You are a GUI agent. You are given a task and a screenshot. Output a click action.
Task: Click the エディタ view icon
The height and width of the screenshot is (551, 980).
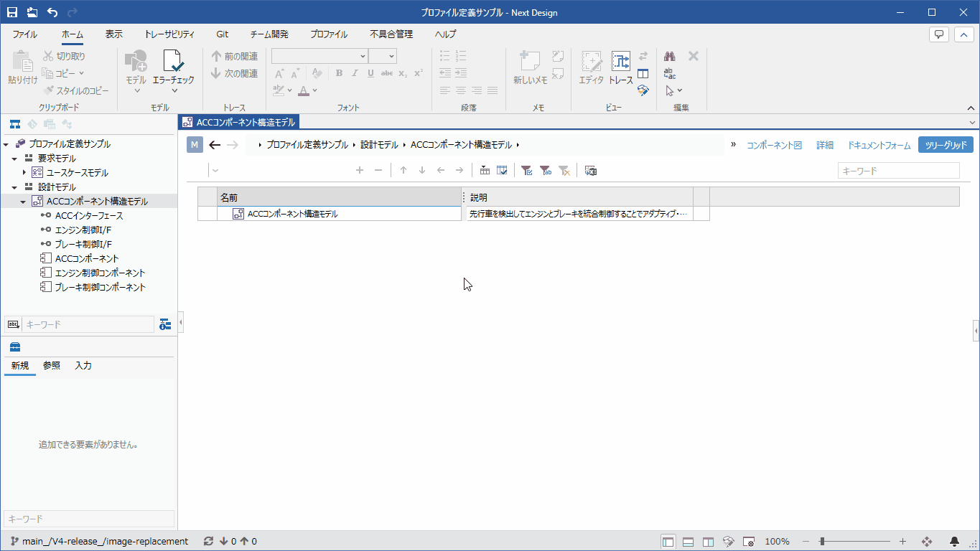click(592, 61)
